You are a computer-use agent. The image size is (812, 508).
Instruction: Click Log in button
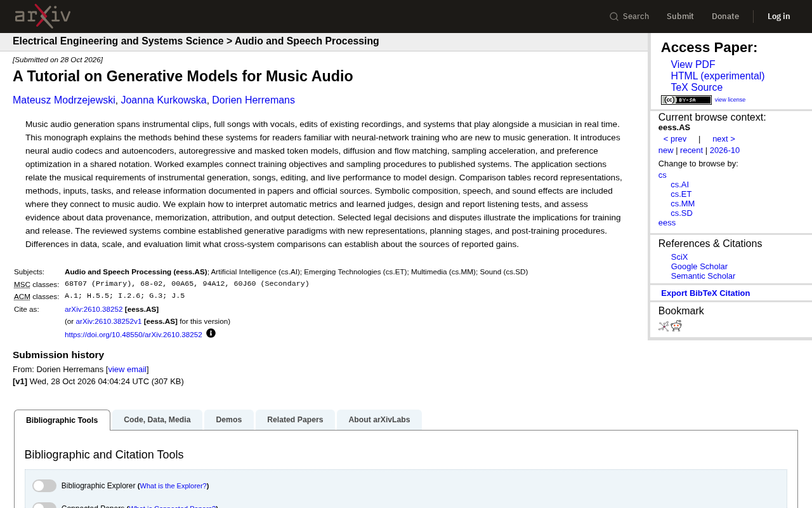(x=779, y=17)
